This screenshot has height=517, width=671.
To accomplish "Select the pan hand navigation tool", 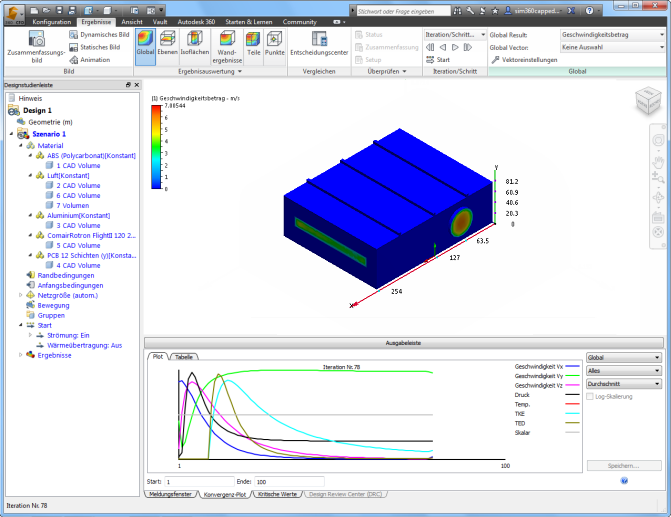I will point(658,162).
